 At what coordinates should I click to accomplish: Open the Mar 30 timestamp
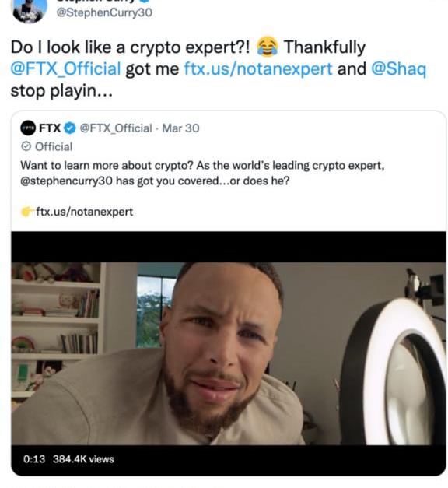pyautogui.click(x=180, y=128)
